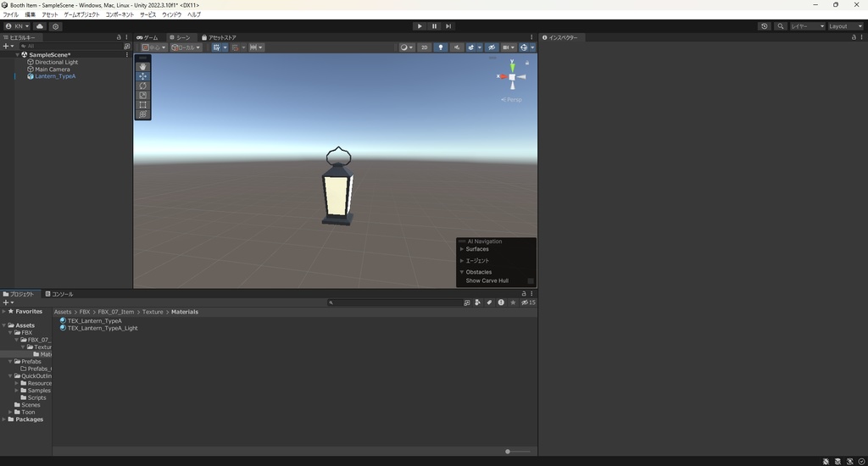Image resolution: width=868 pixels, height=466 pixels.
Task: Lock the Project panel
Action: click(524, 294)
